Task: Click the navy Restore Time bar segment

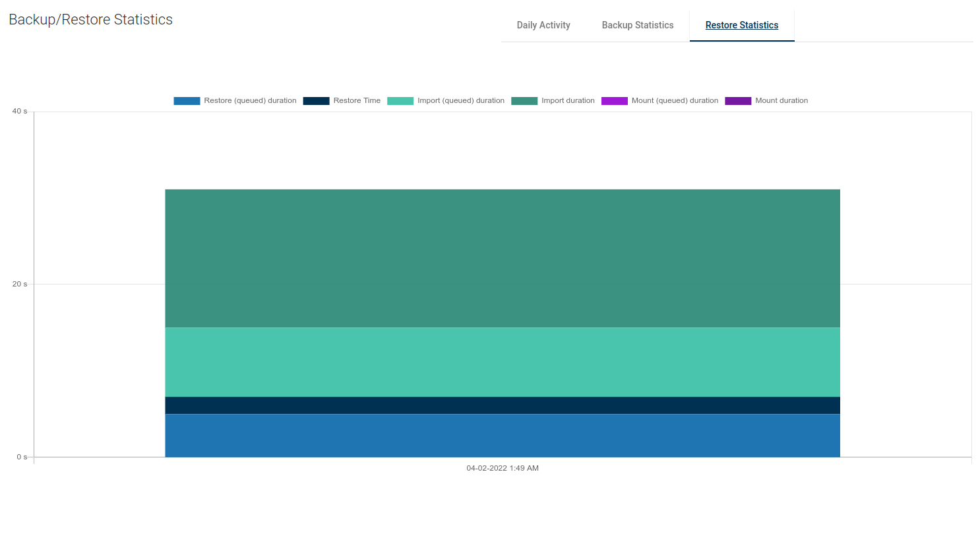Action: (503, 405)
